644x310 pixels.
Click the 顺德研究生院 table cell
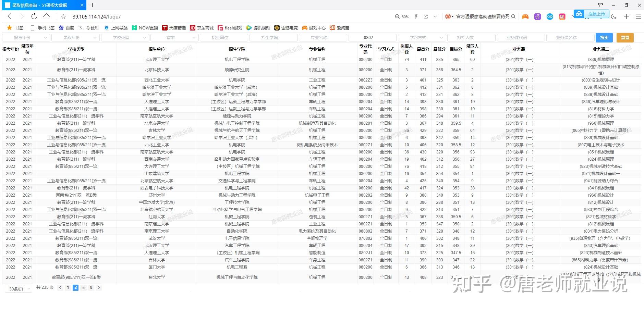tap(237, 70)
